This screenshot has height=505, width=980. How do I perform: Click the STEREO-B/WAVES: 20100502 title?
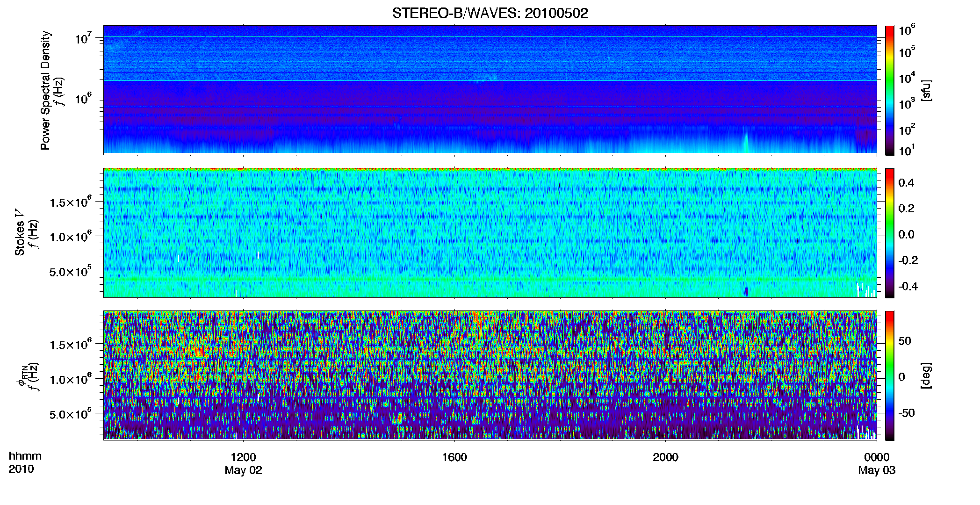click(x=490, y=13)
